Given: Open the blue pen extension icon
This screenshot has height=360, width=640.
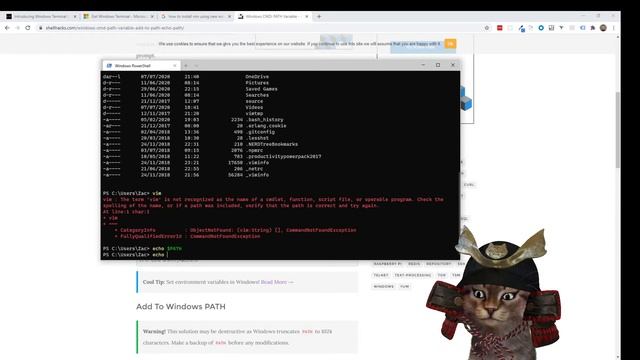Looking at the screenshot, I should pyautogui.click(x=522, y=28).
